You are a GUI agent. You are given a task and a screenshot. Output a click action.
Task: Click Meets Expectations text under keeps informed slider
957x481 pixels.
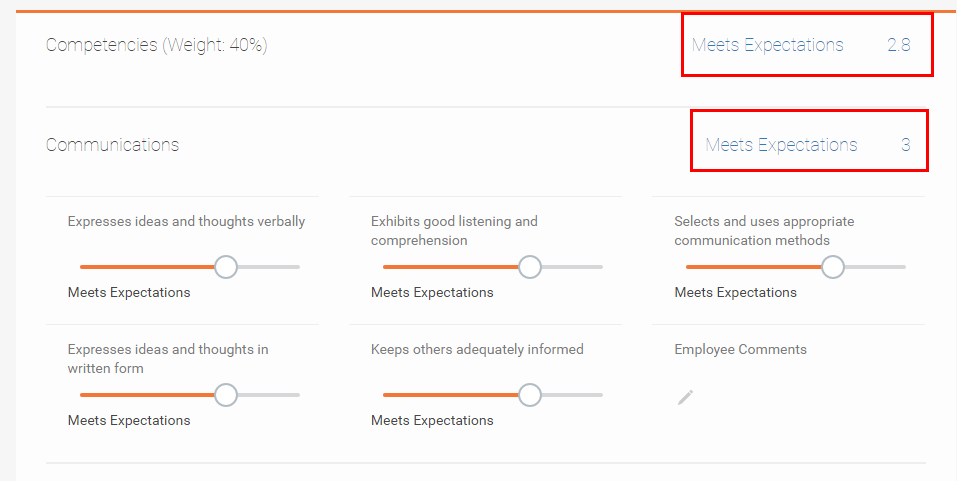point(432,421)
